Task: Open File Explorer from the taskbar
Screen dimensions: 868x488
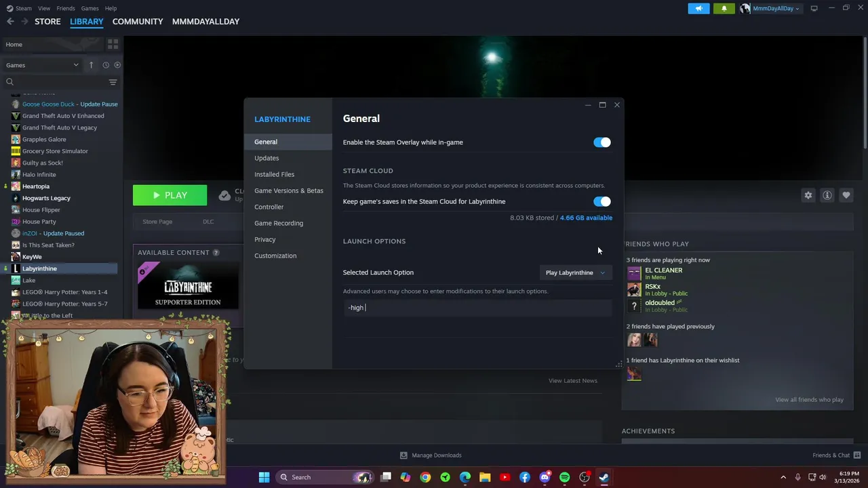Action: coord(485,477)
